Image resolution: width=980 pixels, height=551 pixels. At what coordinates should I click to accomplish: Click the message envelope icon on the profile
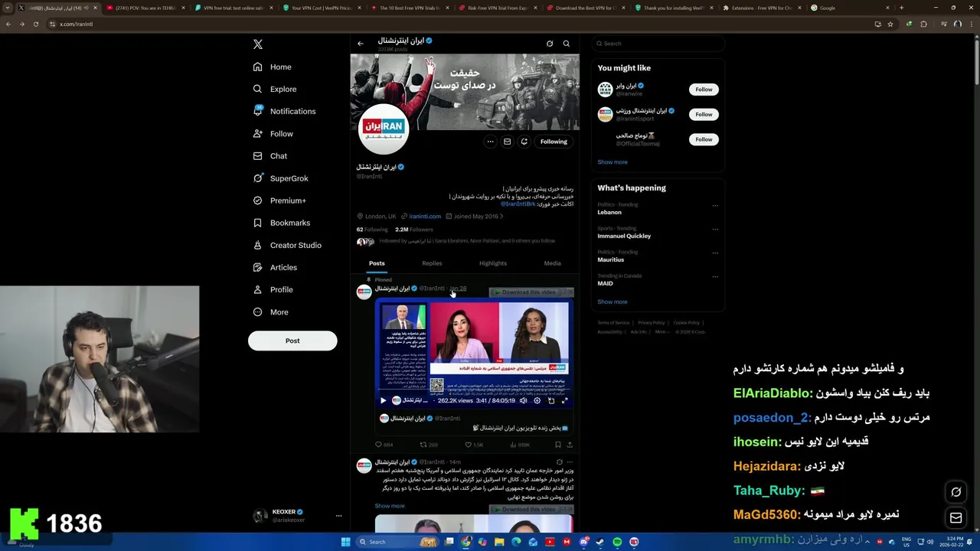pos(507,142)
